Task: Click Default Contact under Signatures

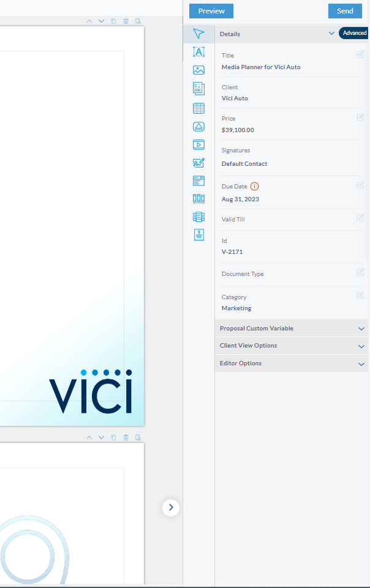Action: pyautogui.click(x=244, y=164)
